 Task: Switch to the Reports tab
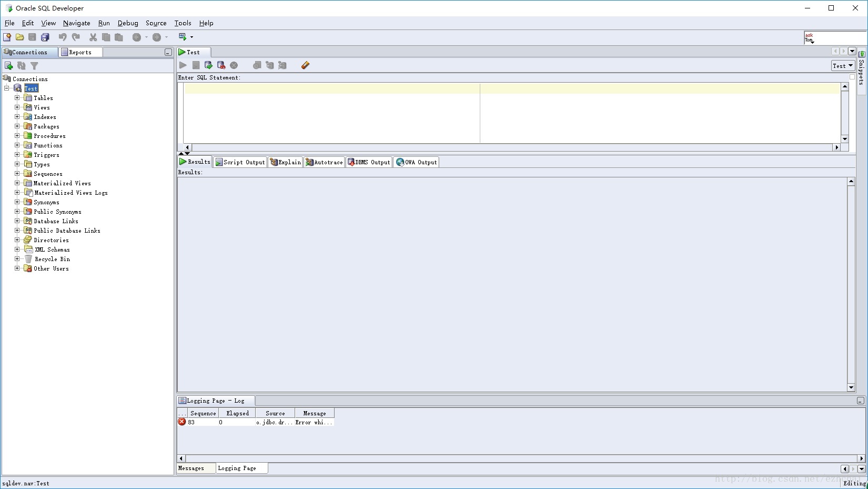pos(80,52)
